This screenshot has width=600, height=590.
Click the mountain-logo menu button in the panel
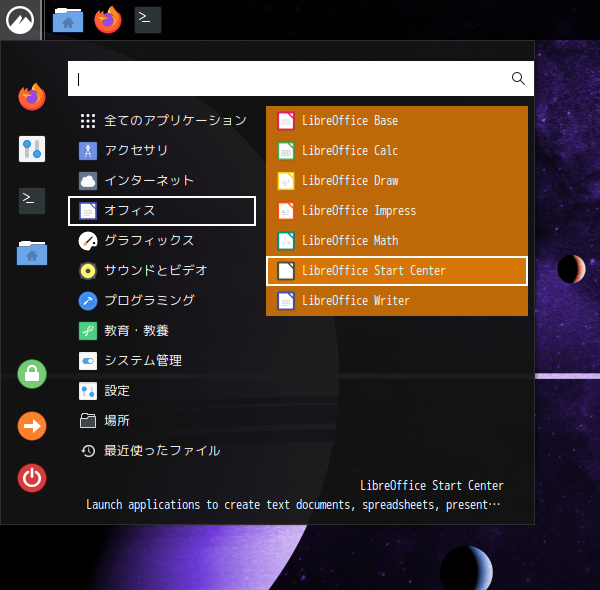pyautogui.click(x=20, y=20)
